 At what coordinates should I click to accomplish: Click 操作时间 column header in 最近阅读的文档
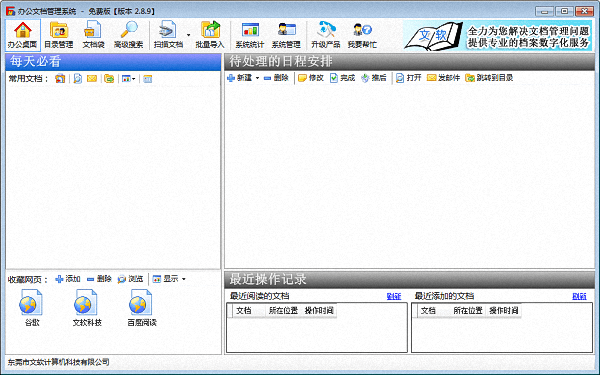pyautogui.click(x=319, y=311)
